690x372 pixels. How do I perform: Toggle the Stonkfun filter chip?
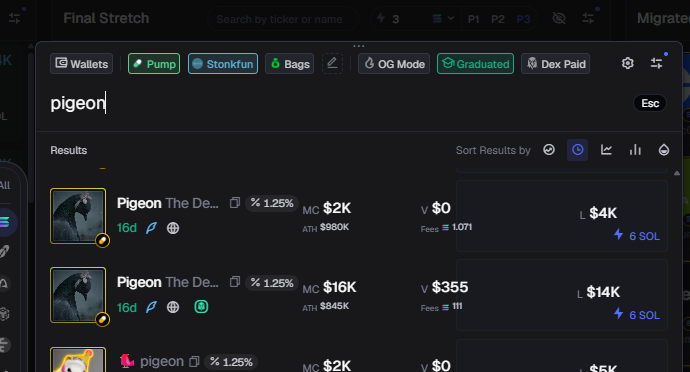(223, 64)
